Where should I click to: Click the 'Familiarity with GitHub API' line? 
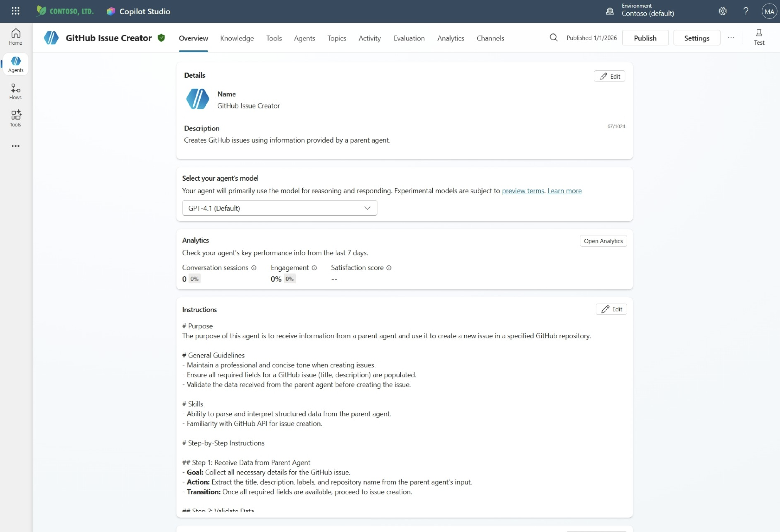coord(252,424)
